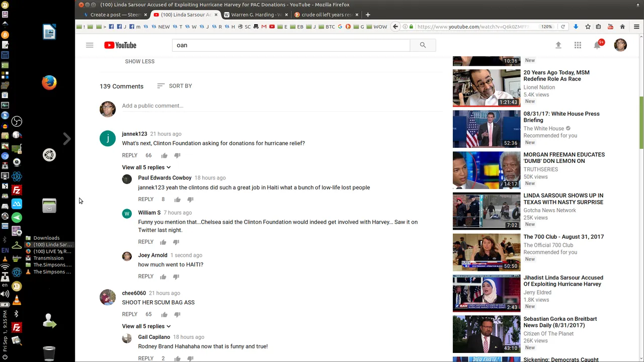Select the (100) LIVE Firefox window entry
The width and height of the screenshot is (644, 362).
point(49,251)
